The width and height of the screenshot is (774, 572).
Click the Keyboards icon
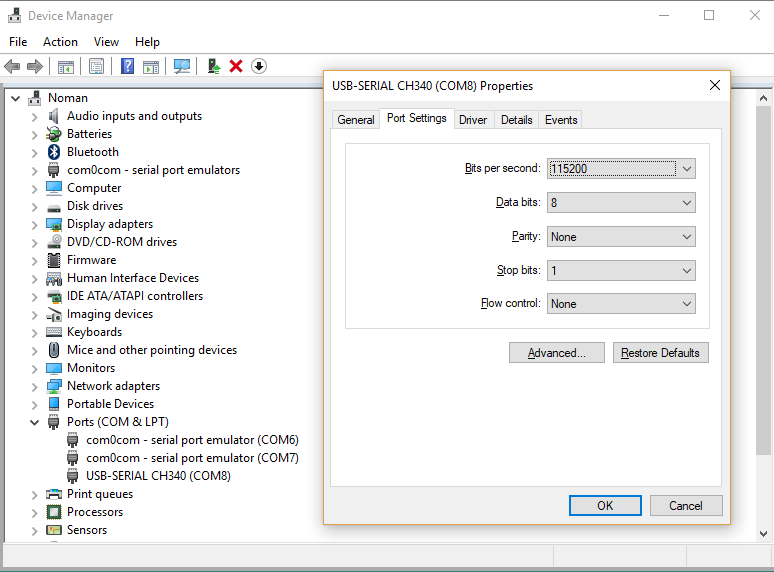click(54, 332)
